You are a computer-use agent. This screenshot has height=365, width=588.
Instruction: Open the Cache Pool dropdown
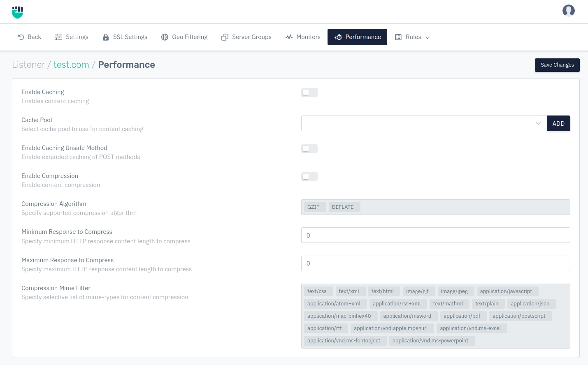click(x=423, y=123)
